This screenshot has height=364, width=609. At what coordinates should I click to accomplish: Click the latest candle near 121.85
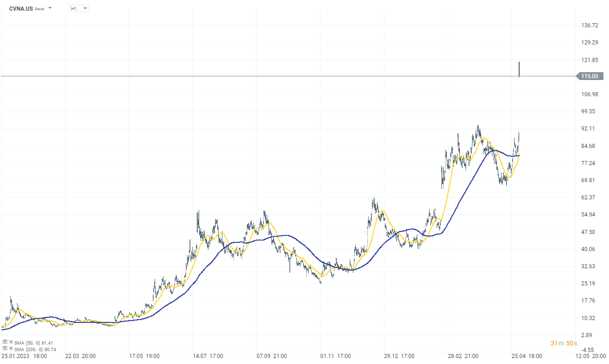click(519, 68)
